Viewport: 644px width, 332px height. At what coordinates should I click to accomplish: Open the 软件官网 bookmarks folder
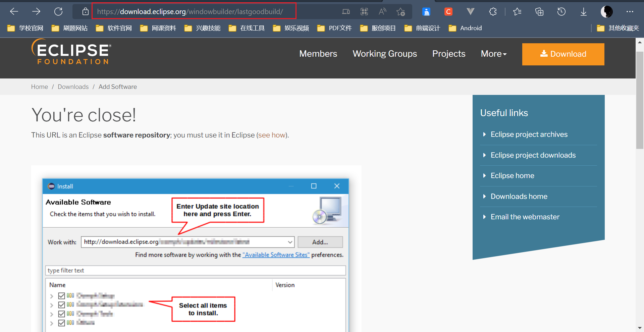[114, 28]
